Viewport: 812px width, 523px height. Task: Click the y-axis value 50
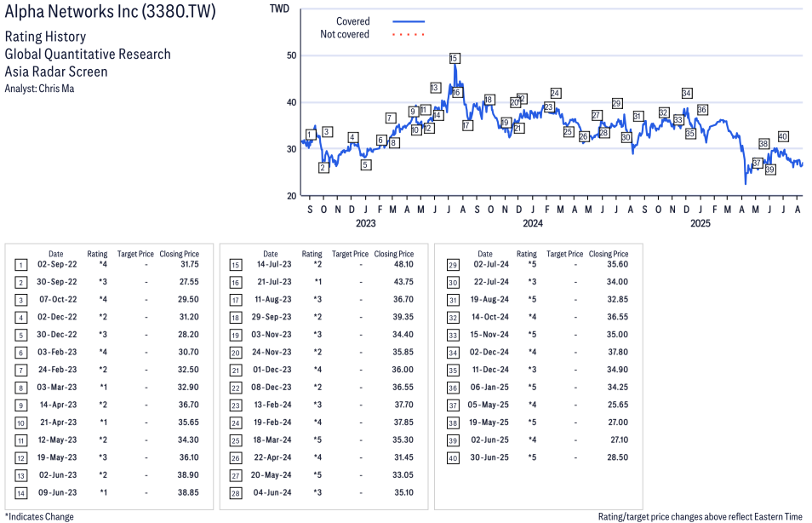tap(292, 55)
